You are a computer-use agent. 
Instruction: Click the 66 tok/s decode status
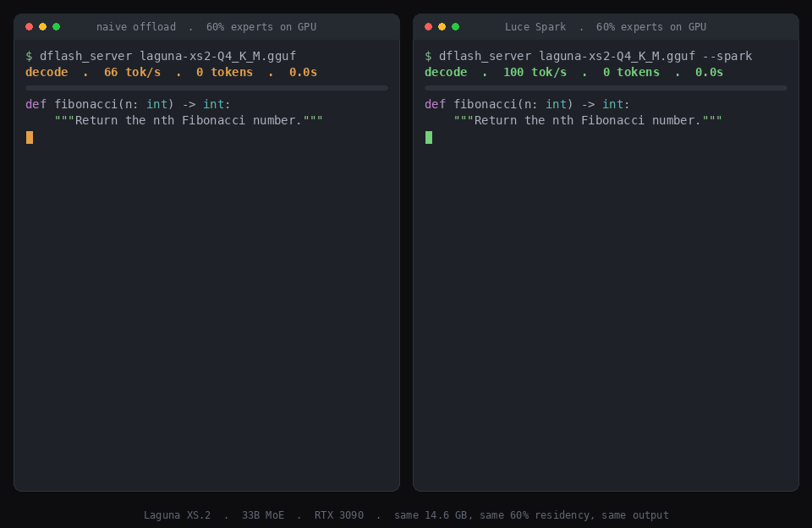click(x=171, y=72)
